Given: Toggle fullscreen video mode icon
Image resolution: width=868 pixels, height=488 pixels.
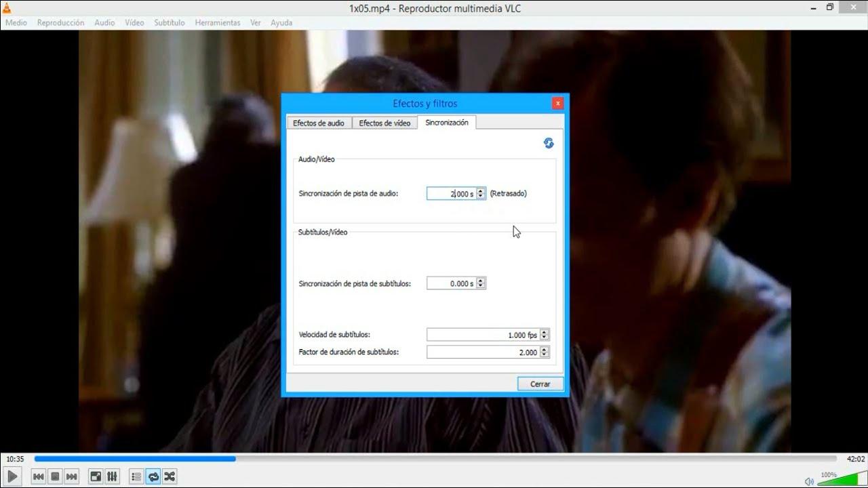Looking at the screenshot, I should tap(96, 476).
